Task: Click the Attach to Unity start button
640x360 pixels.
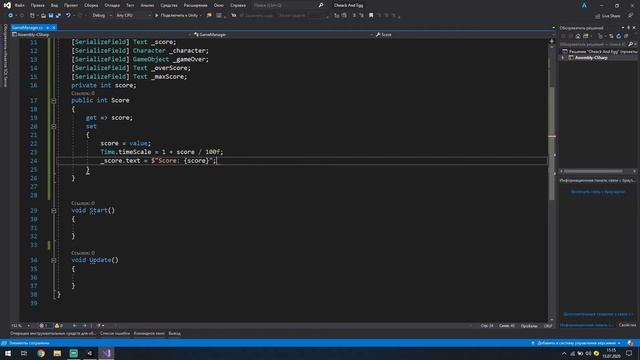Action: 176,16
